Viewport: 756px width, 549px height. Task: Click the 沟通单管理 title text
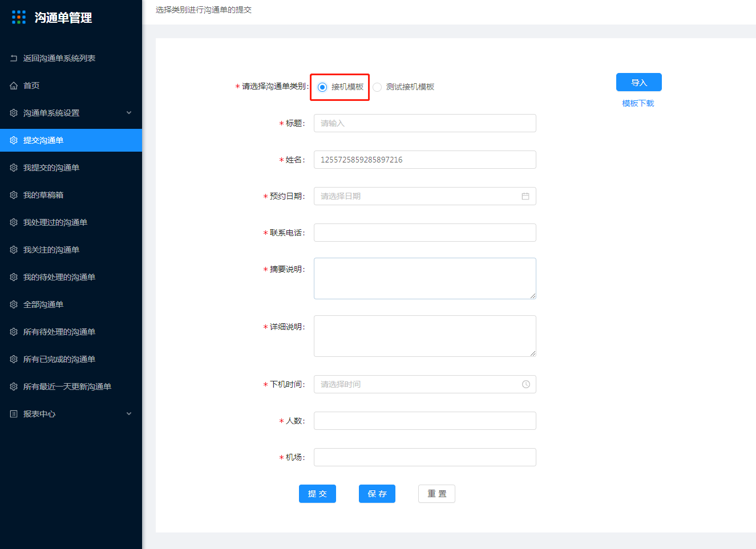point(63,18)
